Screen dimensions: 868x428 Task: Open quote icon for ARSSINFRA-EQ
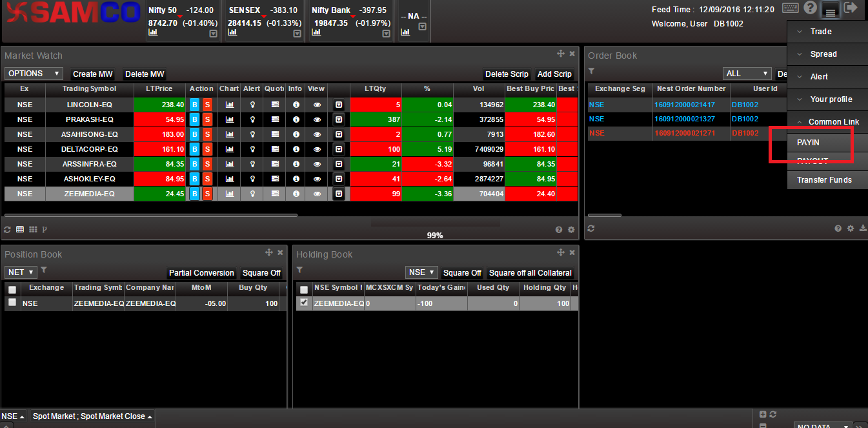click(x=274, y=164)
